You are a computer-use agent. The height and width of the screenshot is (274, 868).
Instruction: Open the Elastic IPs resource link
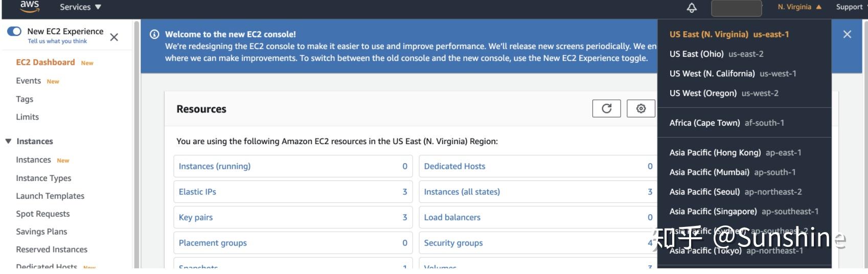[x=197, y=192]
